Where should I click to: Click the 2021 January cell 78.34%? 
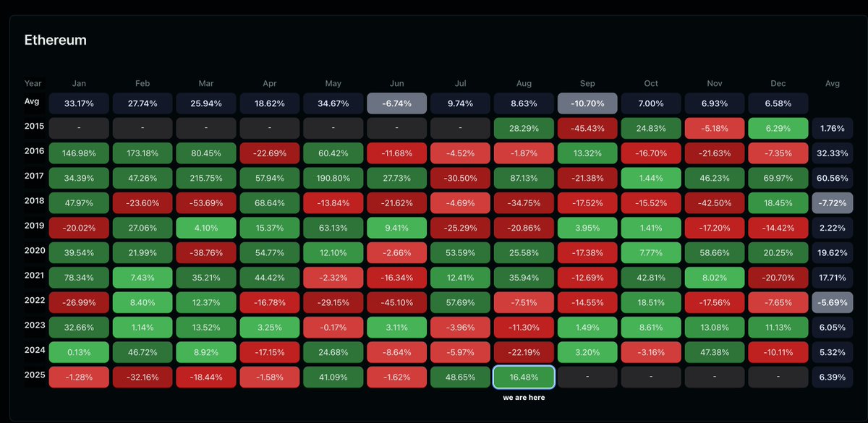click(x=79, y=278)
